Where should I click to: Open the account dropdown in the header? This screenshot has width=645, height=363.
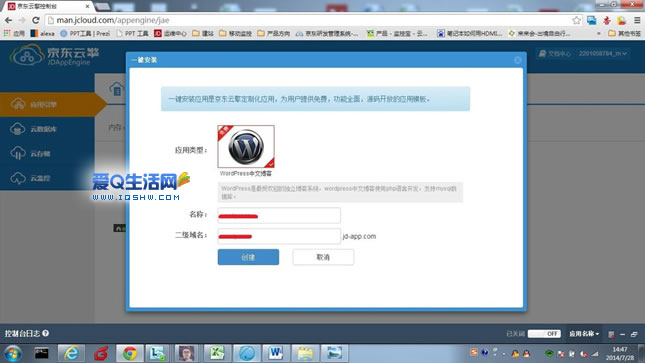pyautogui.click(x=603, y=54)
